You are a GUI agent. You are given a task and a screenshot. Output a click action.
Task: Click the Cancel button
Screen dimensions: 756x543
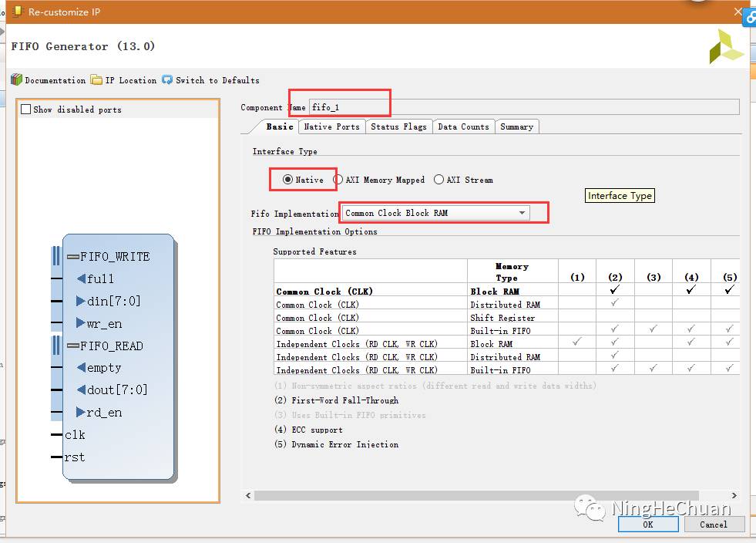tap(713, 524)
